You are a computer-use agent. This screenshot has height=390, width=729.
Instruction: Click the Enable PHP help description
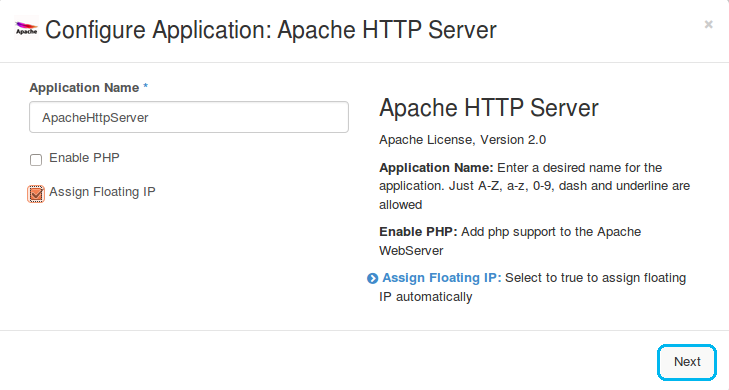click(x=510, y=241)
